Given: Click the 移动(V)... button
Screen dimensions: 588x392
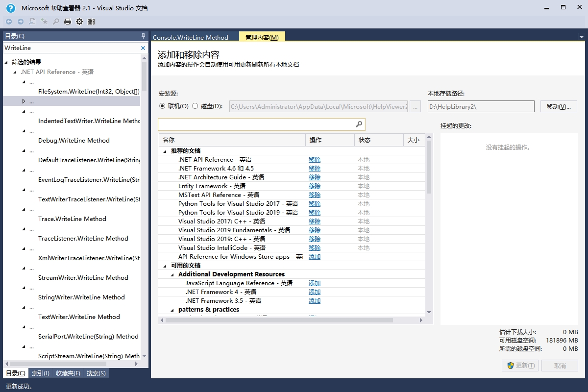Looking at the screenshot, I should tap(559, 106).
